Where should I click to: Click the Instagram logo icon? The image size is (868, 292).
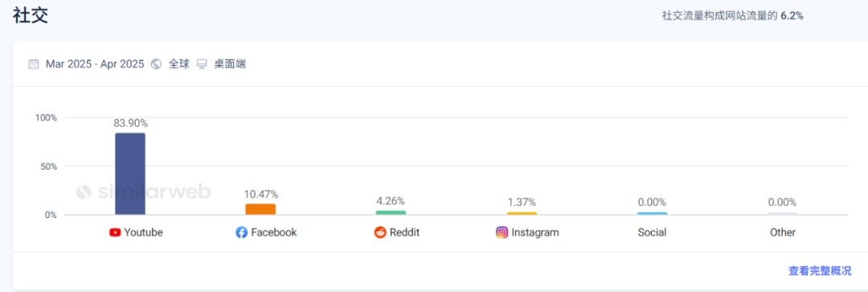(x=502, y=232)
